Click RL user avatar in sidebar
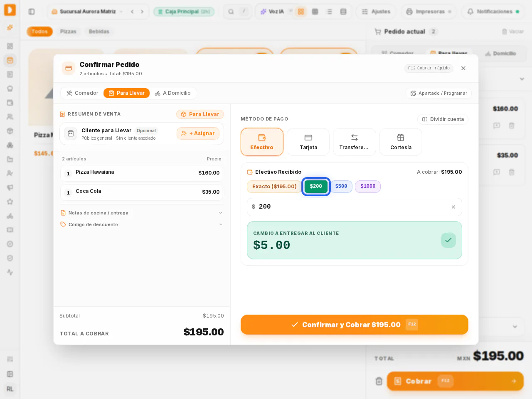 (x=10, y=389)
